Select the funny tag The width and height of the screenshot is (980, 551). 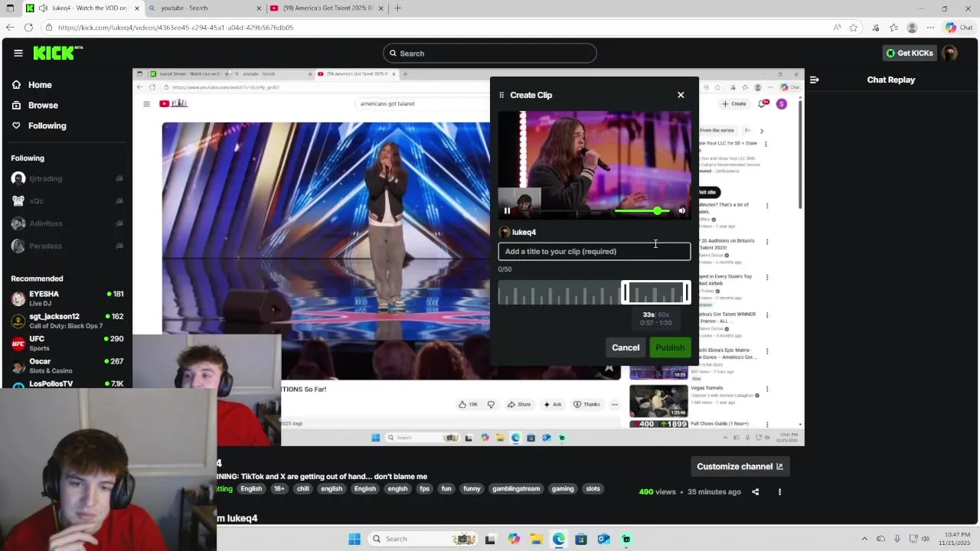472,489
